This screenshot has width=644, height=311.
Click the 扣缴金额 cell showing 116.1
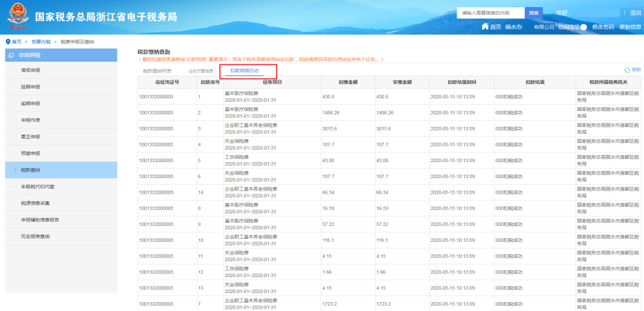point(348,240)
